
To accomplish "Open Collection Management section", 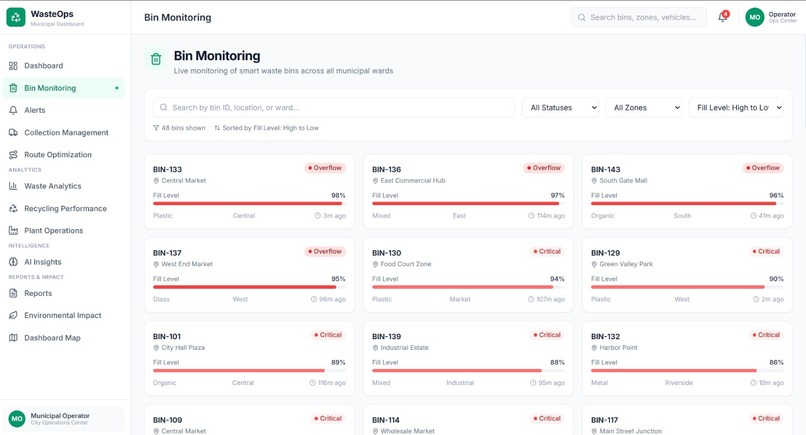I will pos(63,133).
